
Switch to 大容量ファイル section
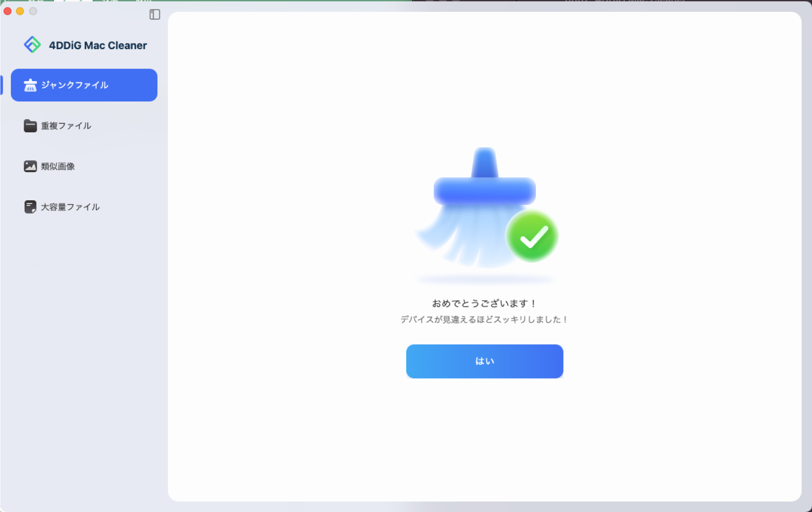tap(70, 207)
